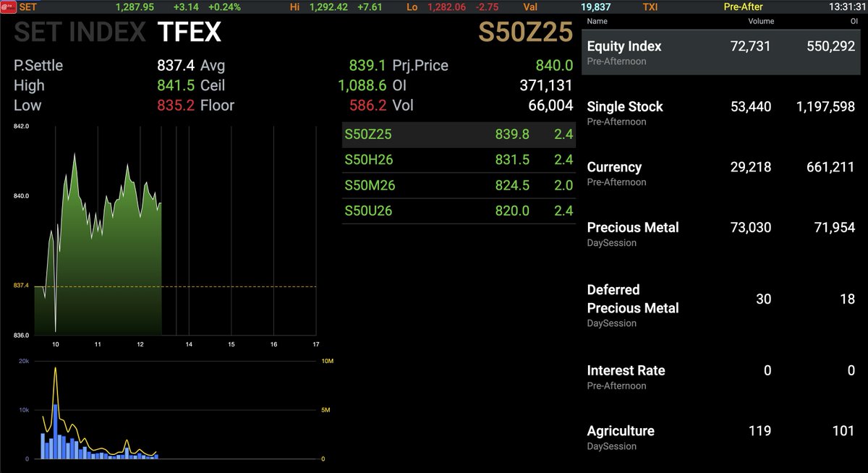Viewport: 868px width, 473px height.
Task: Switch to the TFEX tab
Action: pos(190,33)
